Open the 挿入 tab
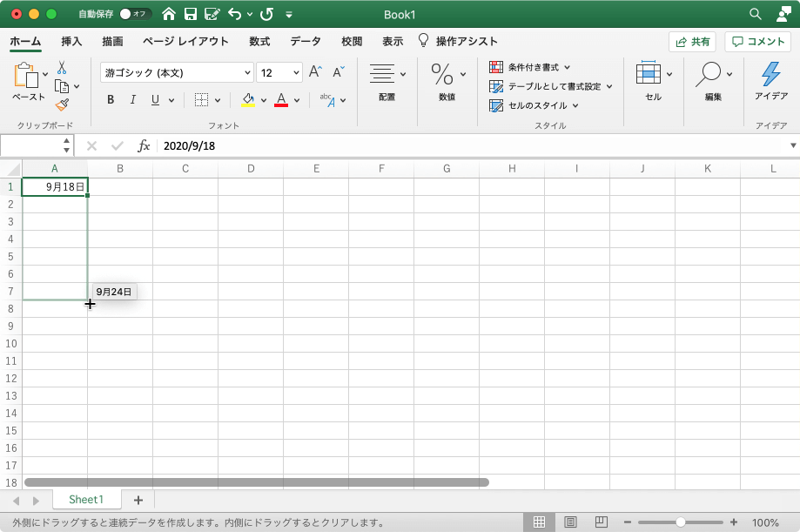 [71, 41]
